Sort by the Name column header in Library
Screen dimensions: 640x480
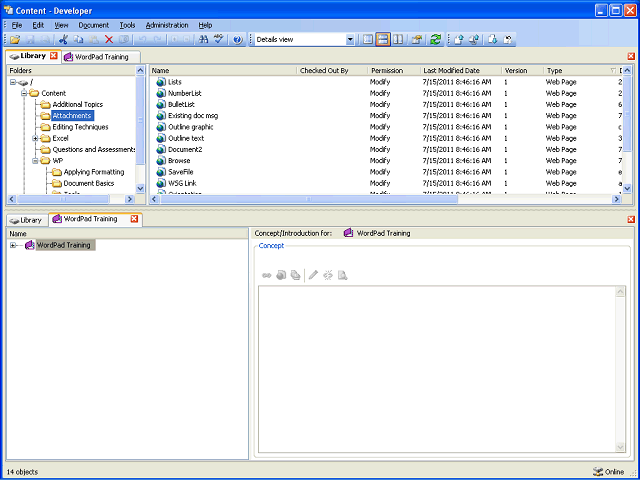point(223,71)
